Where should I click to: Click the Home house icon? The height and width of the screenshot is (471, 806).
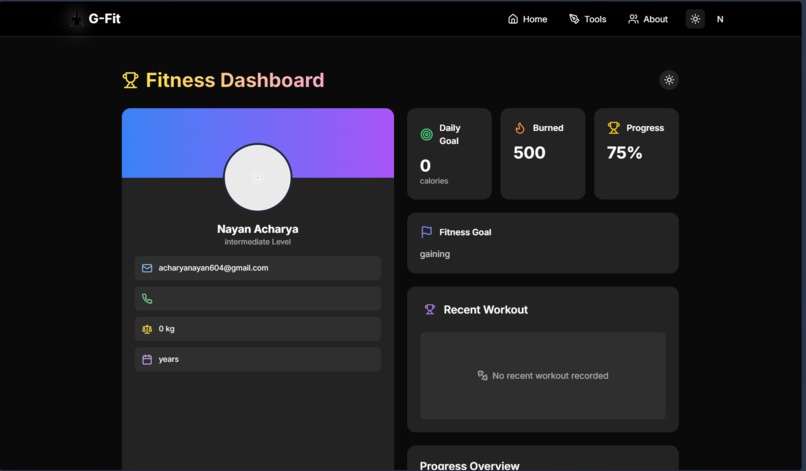tap(513, 19)
